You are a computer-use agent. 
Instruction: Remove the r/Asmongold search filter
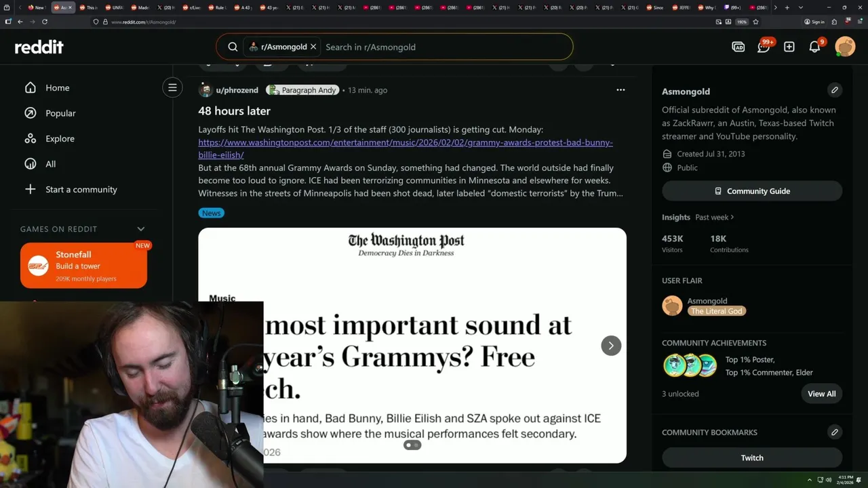[x=313, y=47]
